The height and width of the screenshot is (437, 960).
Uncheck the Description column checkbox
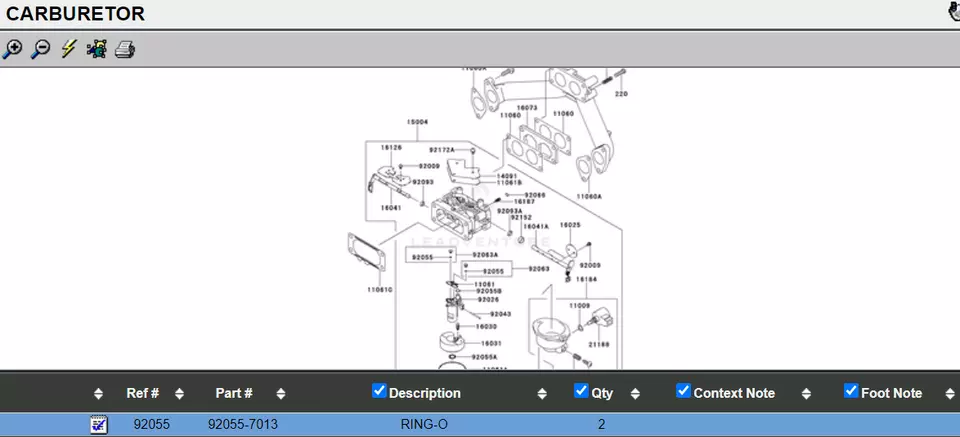(x=379, y=391)
